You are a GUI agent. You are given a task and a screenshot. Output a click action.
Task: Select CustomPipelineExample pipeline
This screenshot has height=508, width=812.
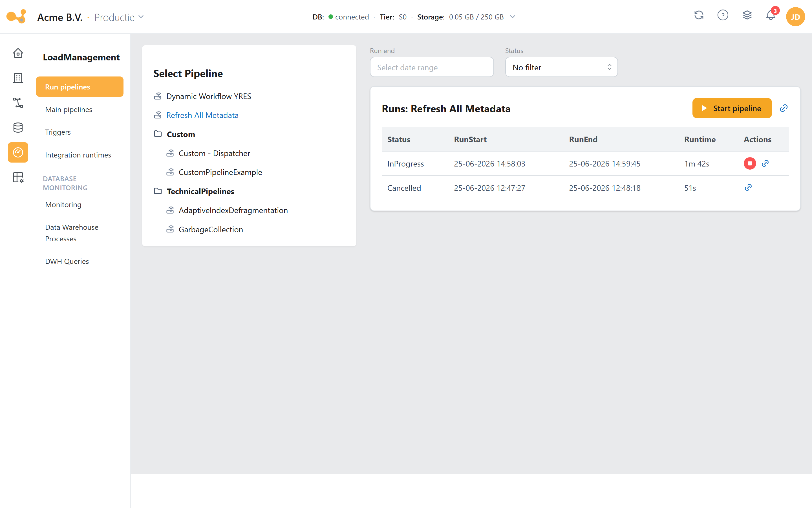coord(220,172)
